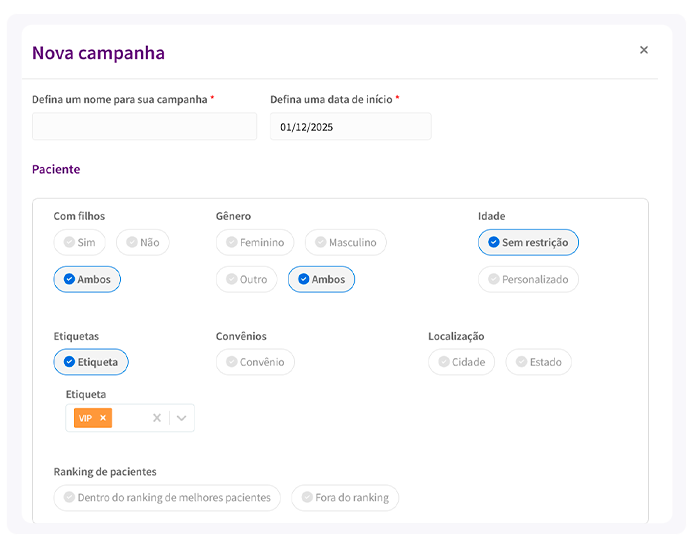The width and height of the screenshot is (691, 553).
Task: Select Masculino gender option
Action: click(x=345, y=242)
